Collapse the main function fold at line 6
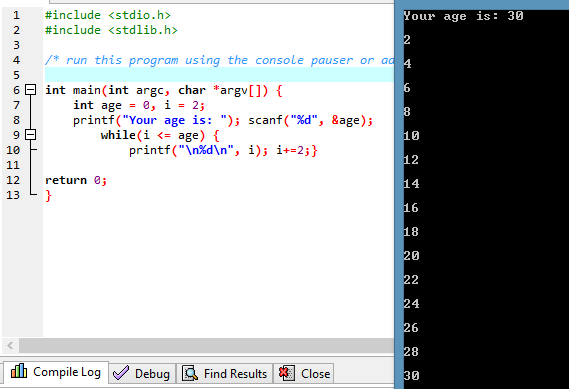Screen dimensions: 569x389 point(30,90)
